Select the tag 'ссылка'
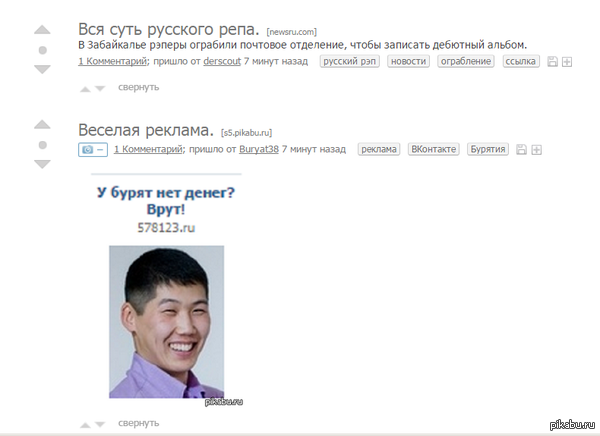 (521, 61)
